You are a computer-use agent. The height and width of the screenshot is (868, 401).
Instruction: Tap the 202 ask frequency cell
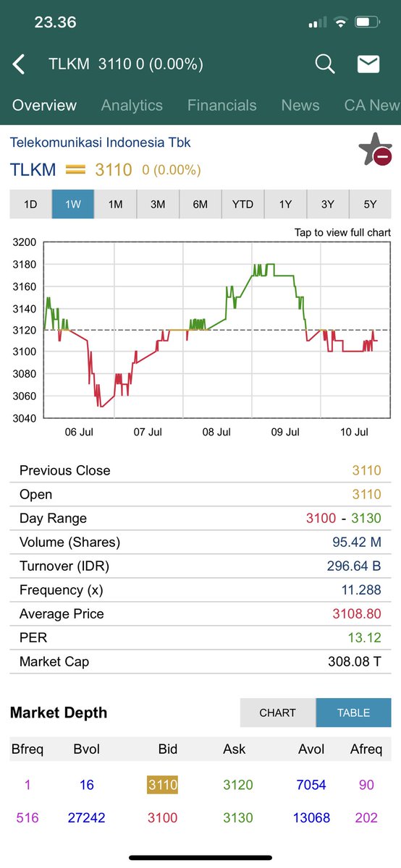point(366,817)
